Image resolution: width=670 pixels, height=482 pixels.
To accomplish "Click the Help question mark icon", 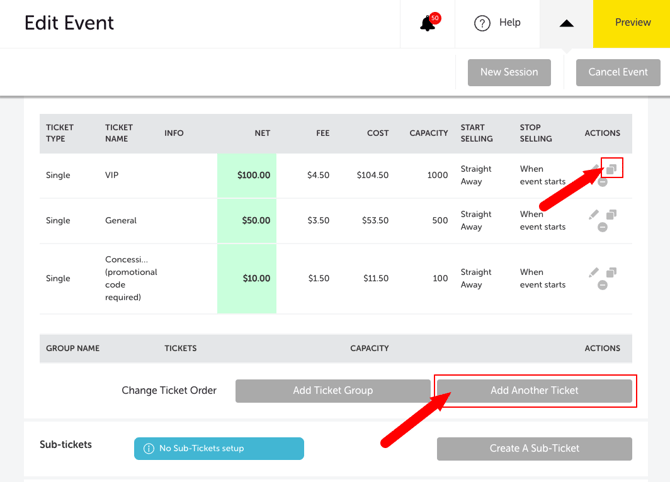I will [x=482, y=23].
